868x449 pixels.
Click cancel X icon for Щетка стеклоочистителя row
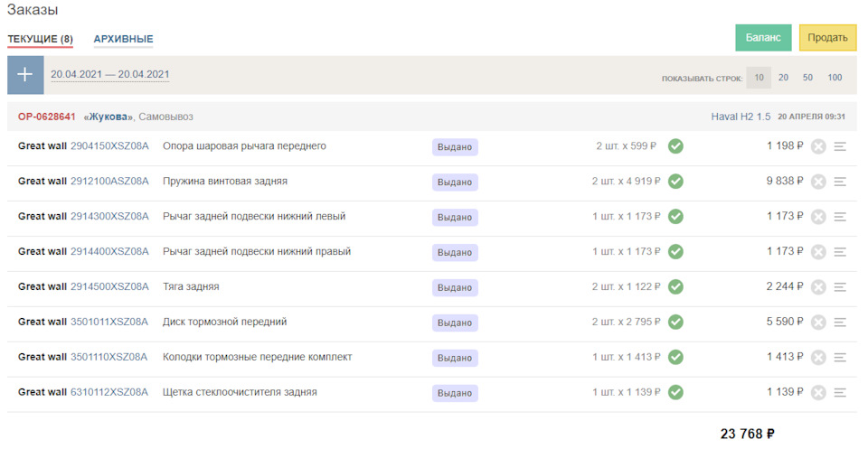[818, 393]
